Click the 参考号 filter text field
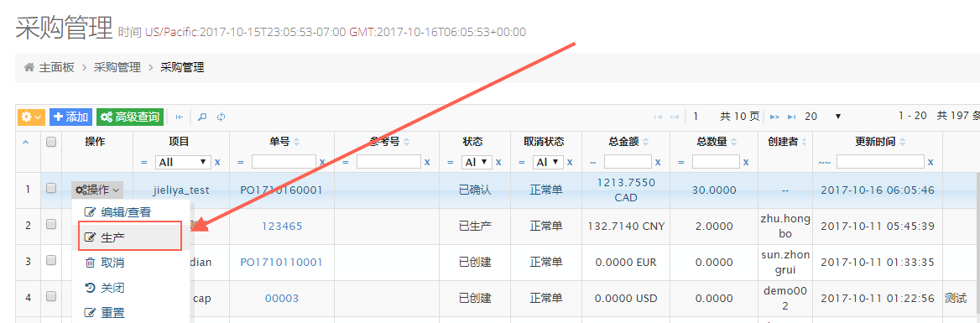 pyautogui.click(x=388, y=162)
